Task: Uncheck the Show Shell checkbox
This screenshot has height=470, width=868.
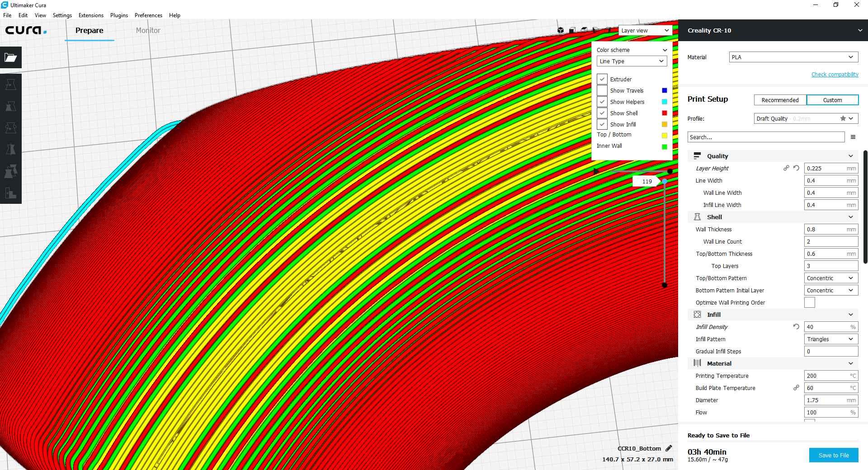Action: (x=602, y=113)
